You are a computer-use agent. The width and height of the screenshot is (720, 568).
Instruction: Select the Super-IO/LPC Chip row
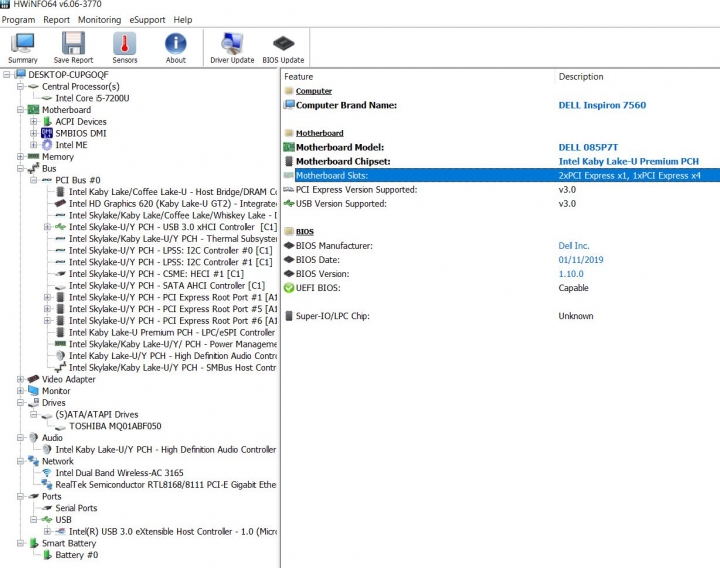click(501, 316)
